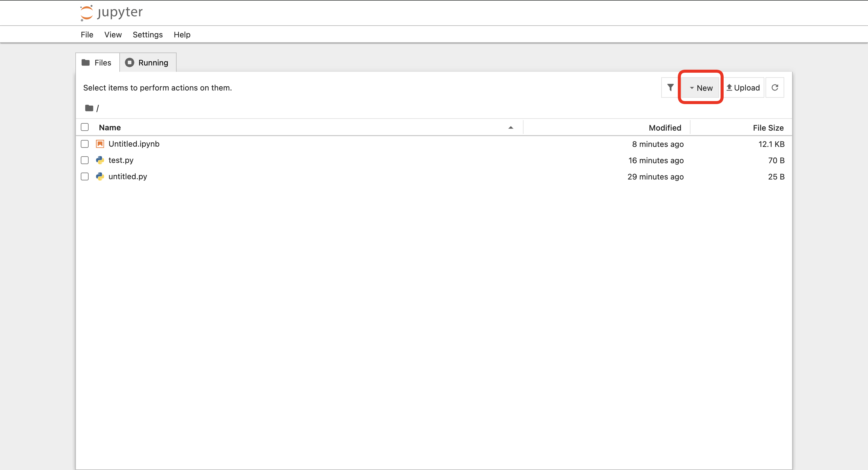The height and width of the screenshot is (470, 868).
Task: Click the root folder breadcrumb icon
Action: tap(89, 108)
